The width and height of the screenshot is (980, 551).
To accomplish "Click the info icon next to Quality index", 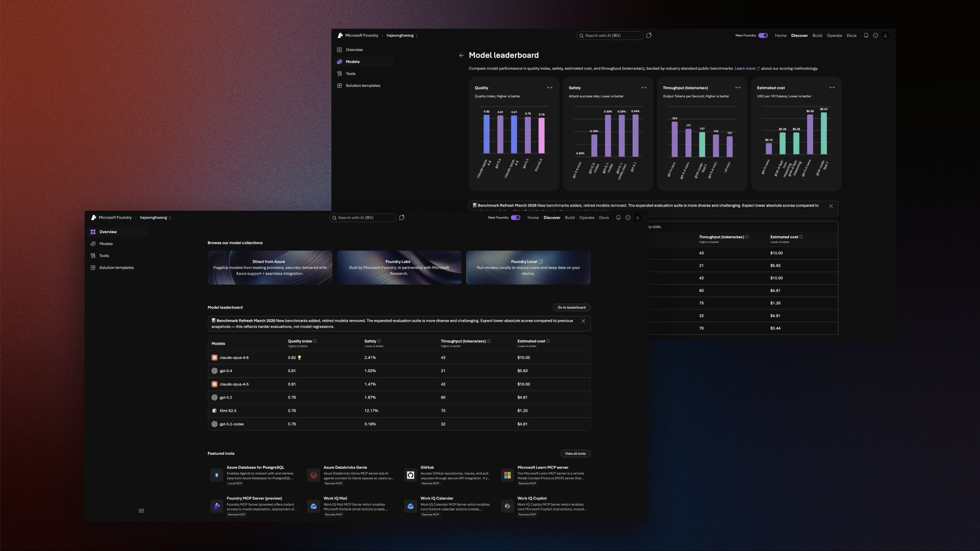I will [315, 341].
